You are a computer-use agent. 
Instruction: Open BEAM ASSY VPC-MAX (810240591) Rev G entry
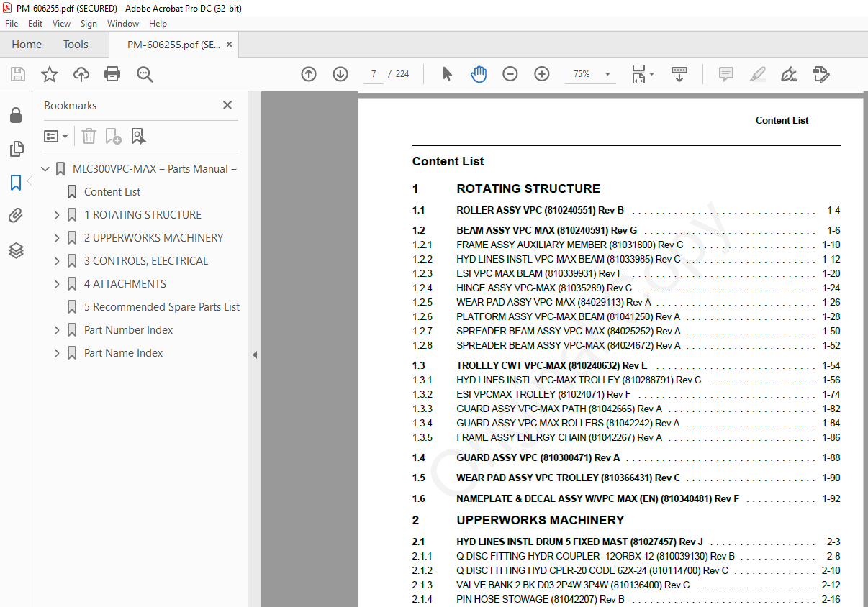546,231
